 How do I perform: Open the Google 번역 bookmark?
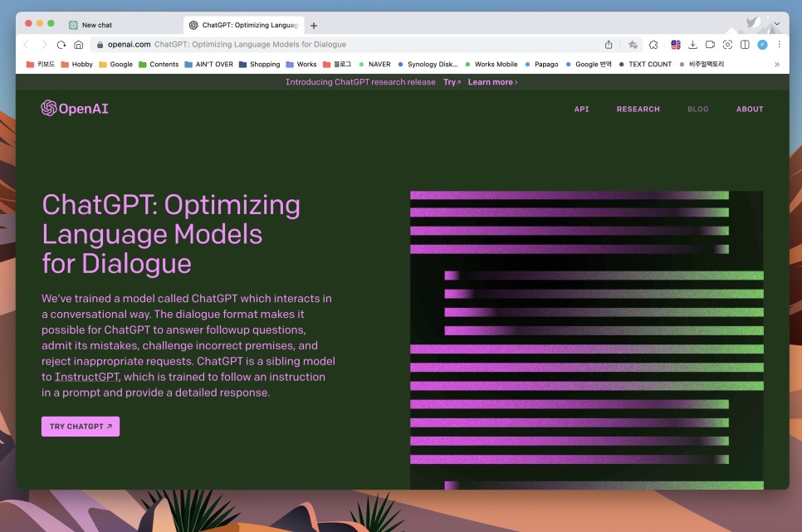(x=588, y=65)
